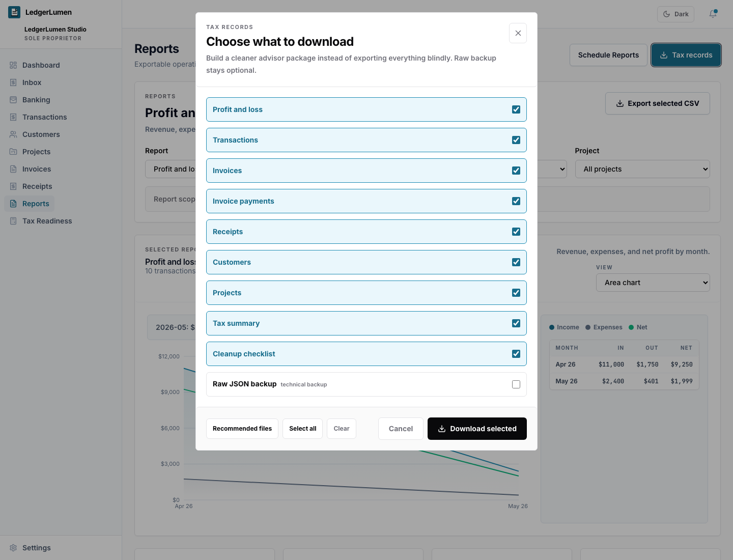733x560 pixels.
Task: Open the All projects dropdown
Action: [x=642, y=169]
